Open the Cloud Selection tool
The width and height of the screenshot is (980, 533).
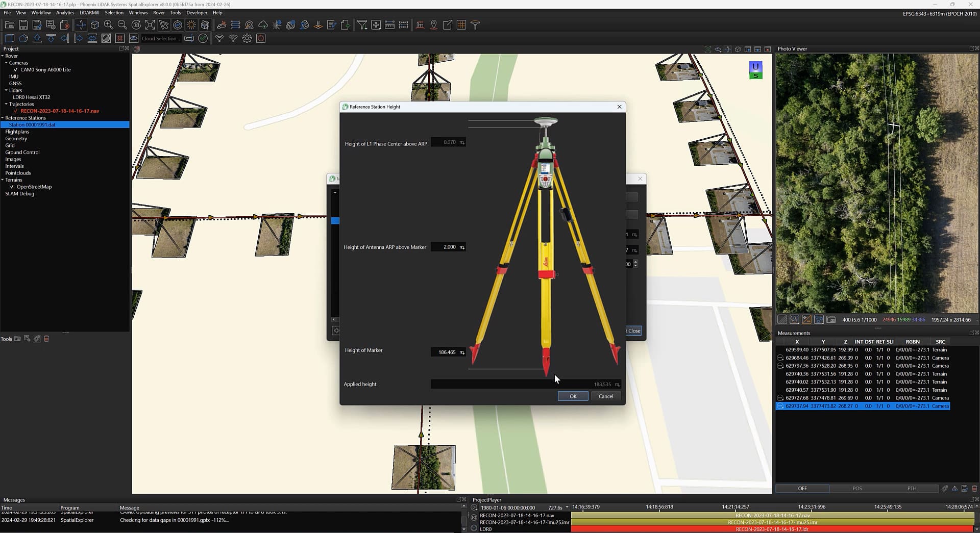(x=160, y=38)
